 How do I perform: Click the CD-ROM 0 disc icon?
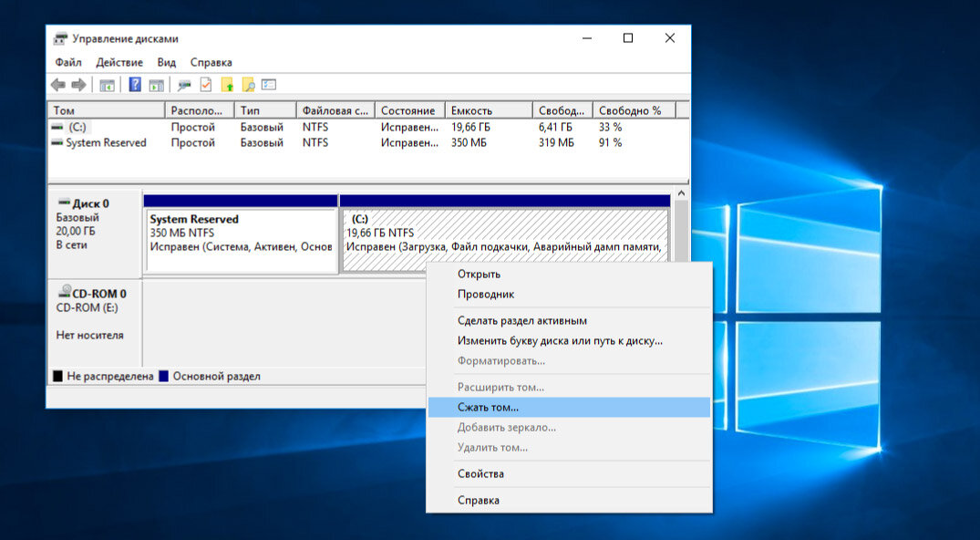pos(65,292)
